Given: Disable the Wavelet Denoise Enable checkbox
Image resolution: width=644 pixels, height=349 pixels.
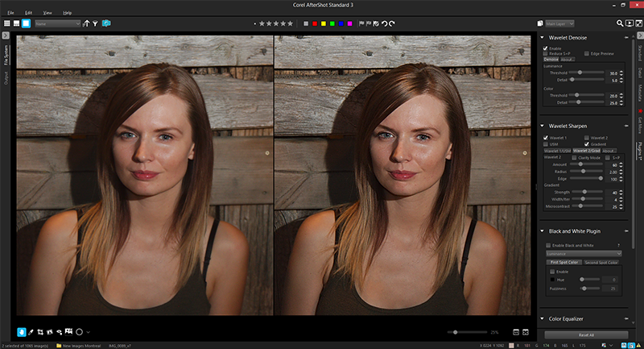Looking at the screenshot, I should (546, 48).
